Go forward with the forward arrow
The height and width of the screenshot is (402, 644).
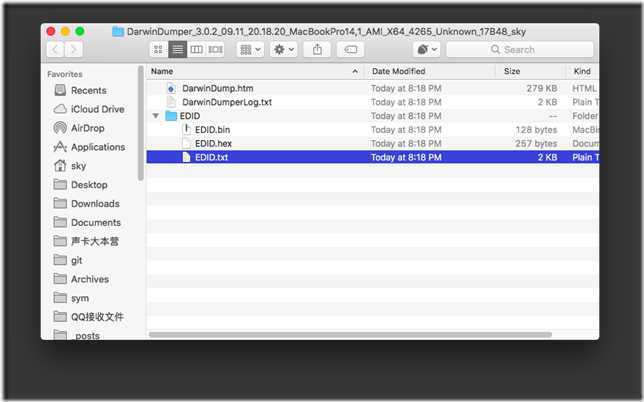coord(74,50)
